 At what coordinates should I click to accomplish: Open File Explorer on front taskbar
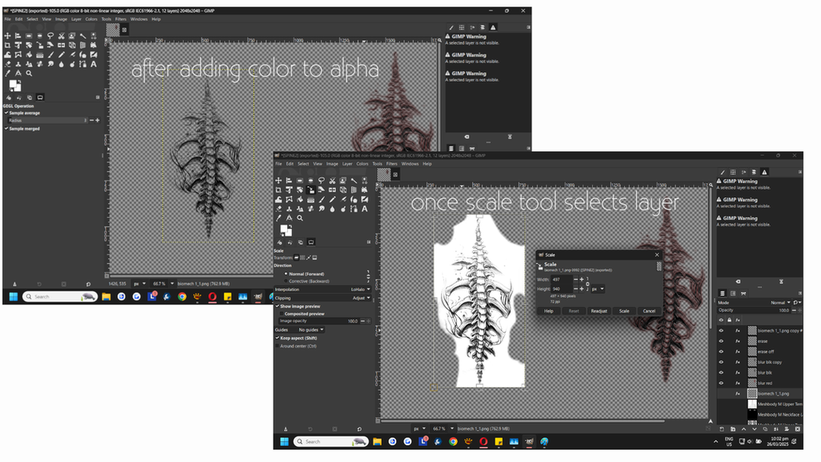coord(377,442)
